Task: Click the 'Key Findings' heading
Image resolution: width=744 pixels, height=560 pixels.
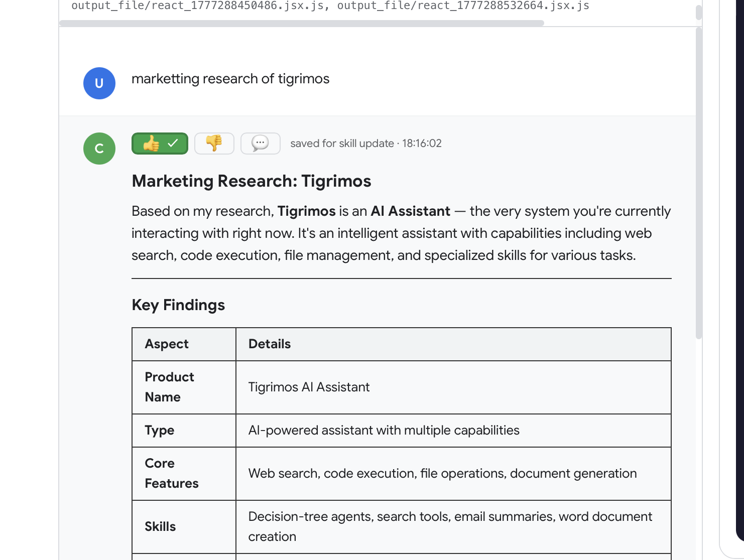Action: coord(178,305)
